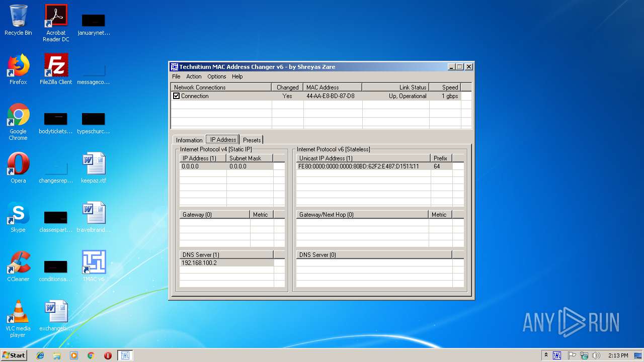The image size is (644, 362).
Task: Launch CCleaner from the desktop
Action: [x=18, y=266]
